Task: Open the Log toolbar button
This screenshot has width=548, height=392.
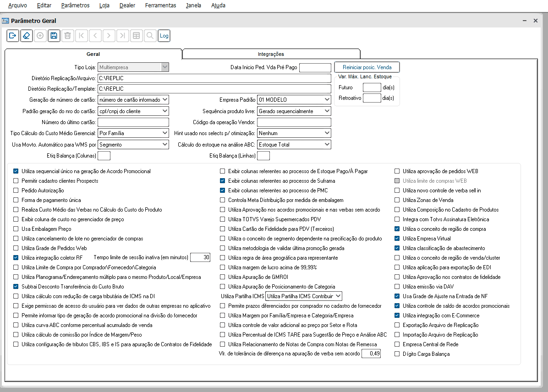Action: pyautogui.click(x=164, y=36)
